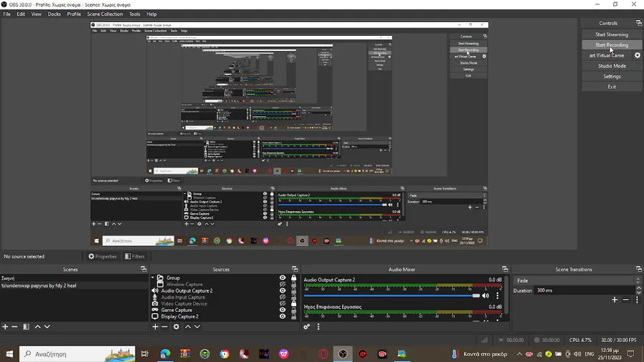Viewport: 644px width, 362px height.
Task: Increase transition Duration with up stepper
Action: tap(639, 288)
